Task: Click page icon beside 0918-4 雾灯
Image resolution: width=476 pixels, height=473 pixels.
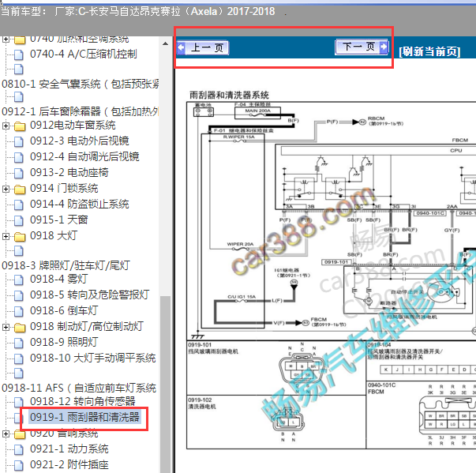Action: click(x=19, y=280)
